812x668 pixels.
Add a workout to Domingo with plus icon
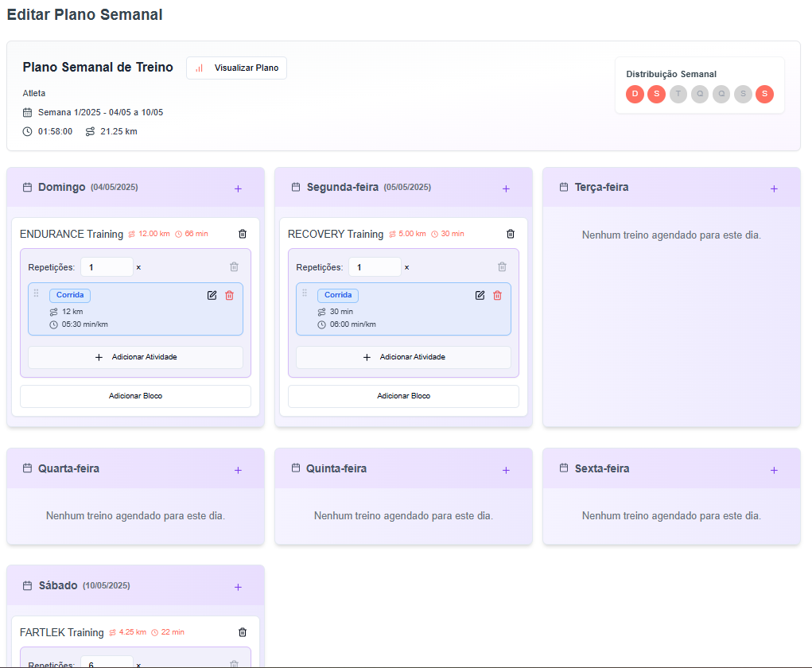pos(239,189)
